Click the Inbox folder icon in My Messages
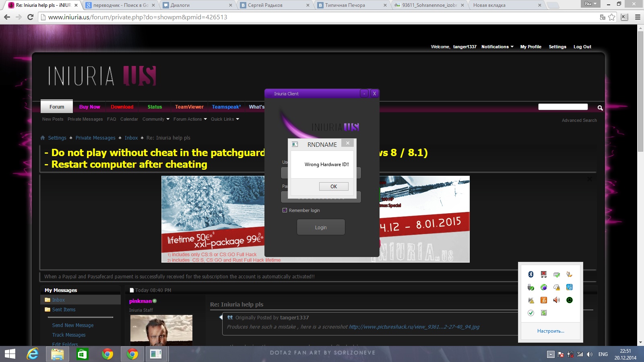This screenshot has width=644, height=362. (47, 300)
